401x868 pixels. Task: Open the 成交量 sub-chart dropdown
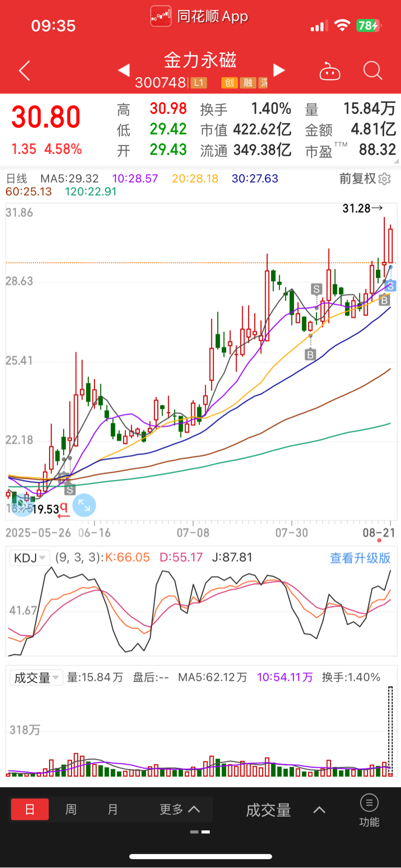tap(36, 677)
